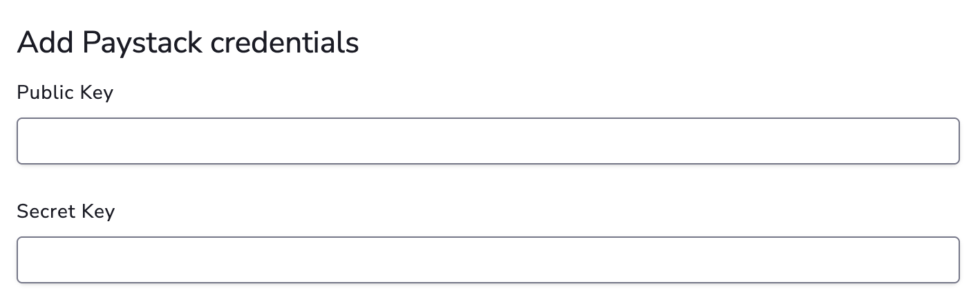This screenshot has height=300, width=980.
Task: Click the Add Paystack credentials heading
Action: click(188, 43)
